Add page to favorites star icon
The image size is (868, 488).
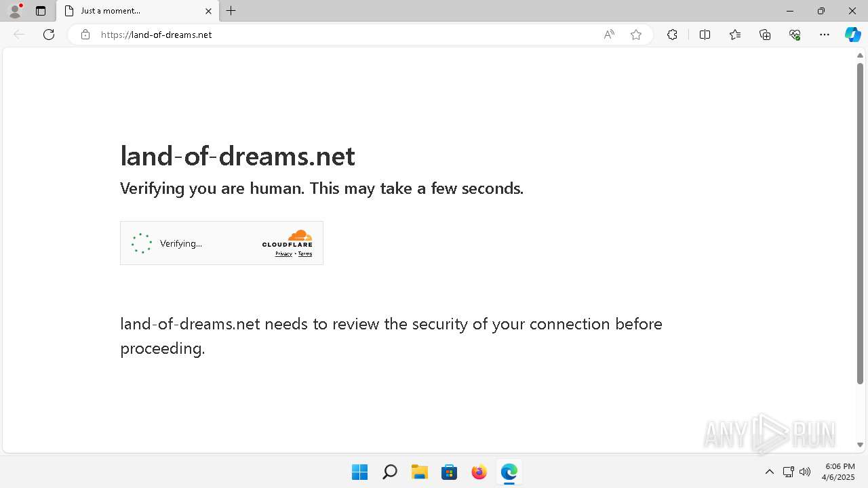pyautogui.click(x=636, y=35)
